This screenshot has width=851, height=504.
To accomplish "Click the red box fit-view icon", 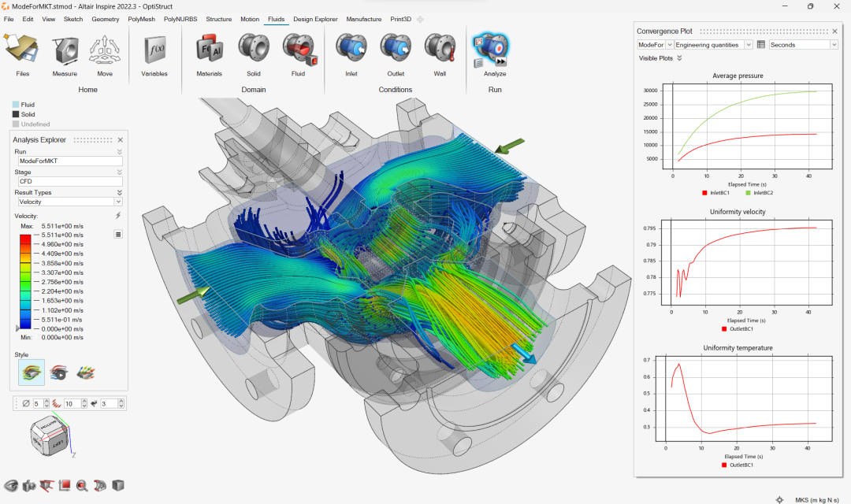I will pyautogui.click(x=64, y=486).
